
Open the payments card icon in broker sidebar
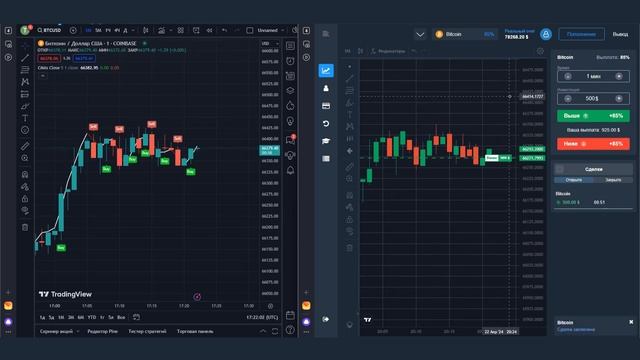coord(326,106)
